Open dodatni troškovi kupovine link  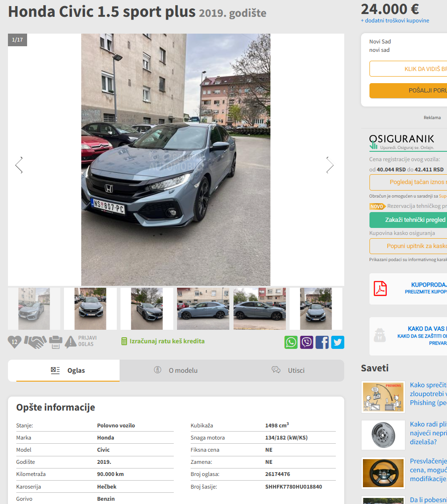tap(395, 21)
